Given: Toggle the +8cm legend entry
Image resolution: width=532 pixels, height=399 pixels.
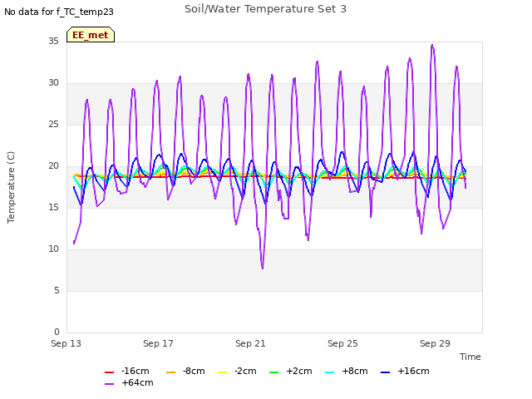Looking at the screenshot, I should [347, 372].
